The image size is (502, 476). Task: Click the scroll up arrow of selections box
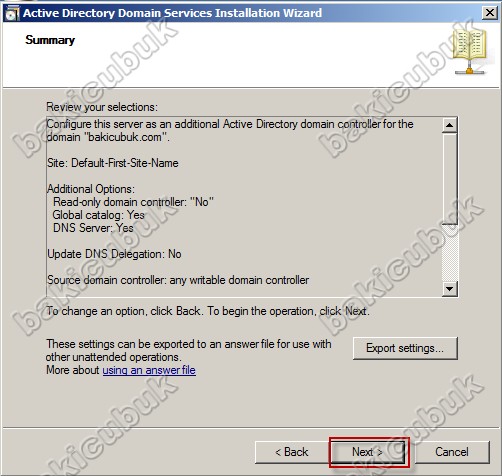[450, 125]
